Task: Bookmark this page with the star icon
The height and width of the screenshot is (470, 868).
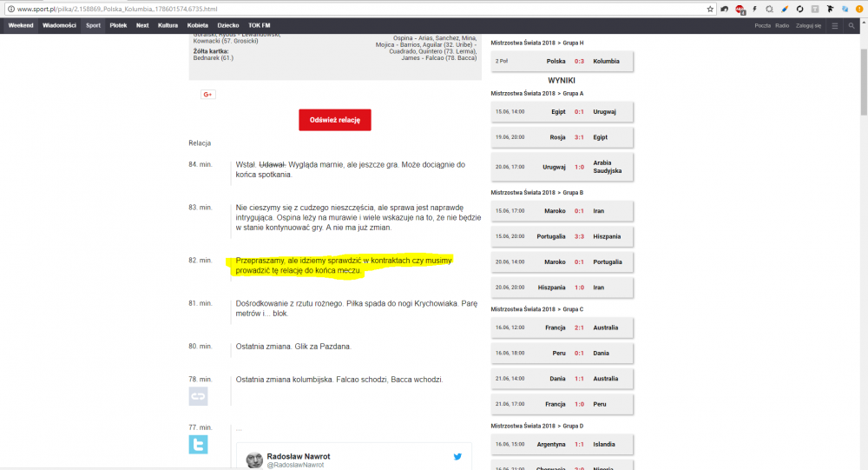Action: tap(711, 9)
